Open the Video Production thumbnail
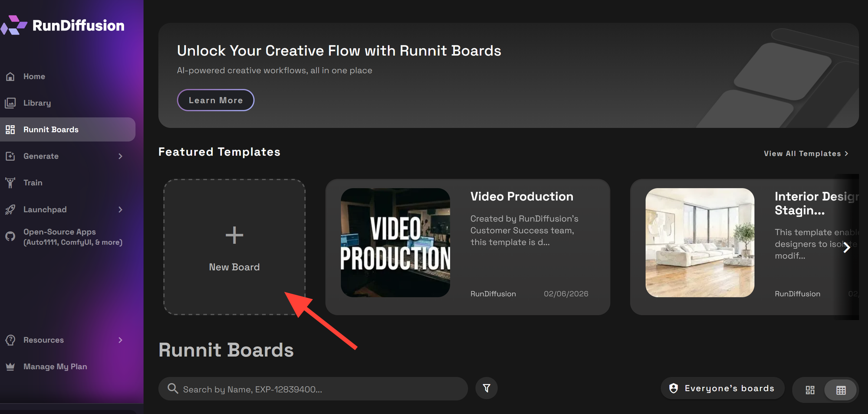The height and width of the screenshot is (414, 868). (395, 243)
